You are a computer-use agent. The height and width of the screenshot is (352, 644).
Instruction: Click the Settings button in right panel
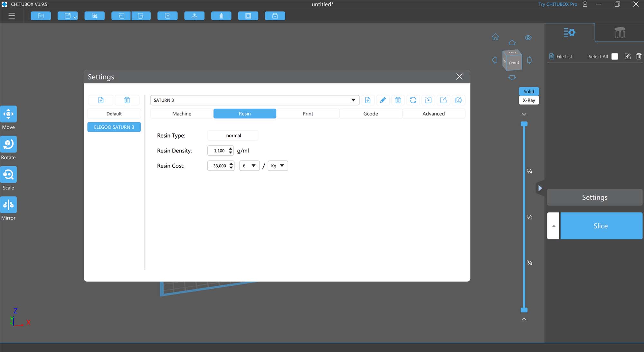click(x=595, y=197)
